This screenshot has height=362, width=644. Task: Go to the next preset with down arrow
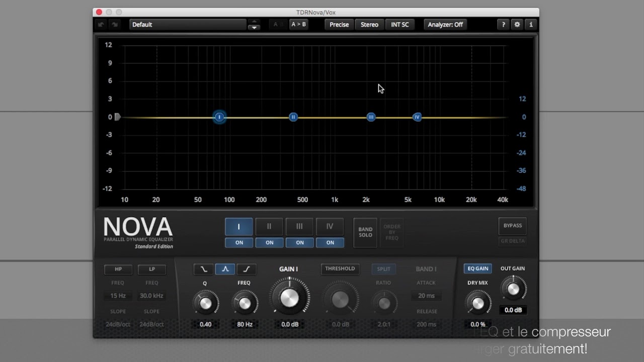point(254,28)
